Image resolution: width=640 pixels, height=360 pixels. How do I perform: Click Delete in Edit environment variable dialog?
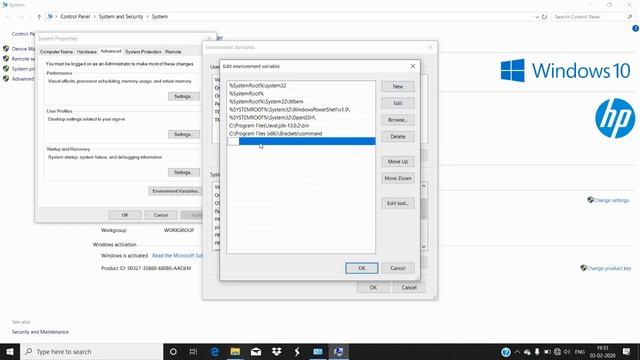point(398,137)
